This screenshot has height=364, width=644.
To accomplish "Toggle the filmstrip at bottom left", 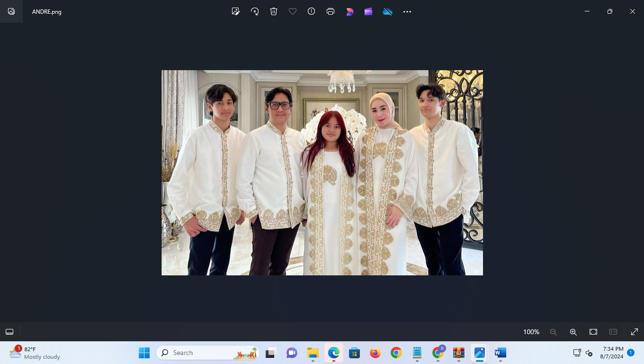I will (9, 332).
